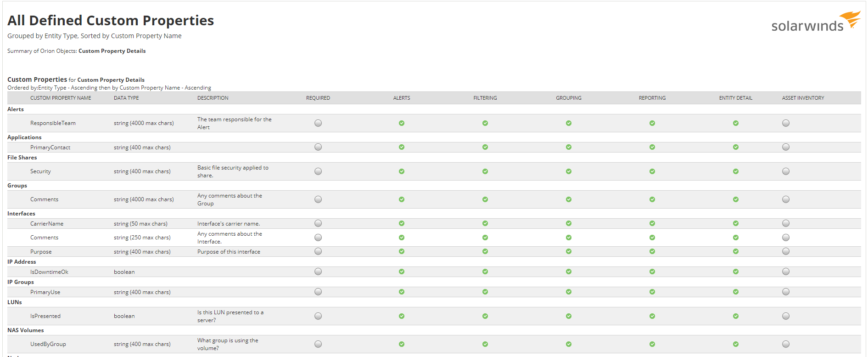Click the Custom Property Name column header
The image size is (868, 357).
tap(61, 98)
